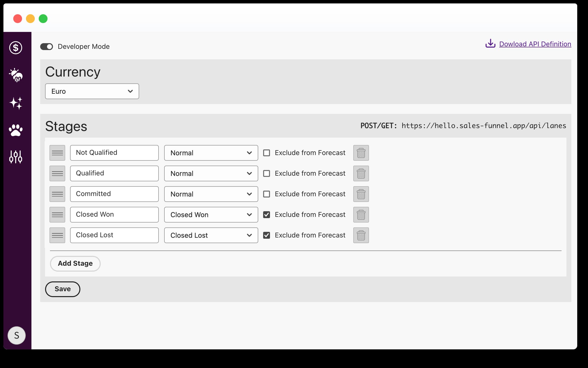Click the Save button
Screen dimensions: 588x368
[63, 289]
